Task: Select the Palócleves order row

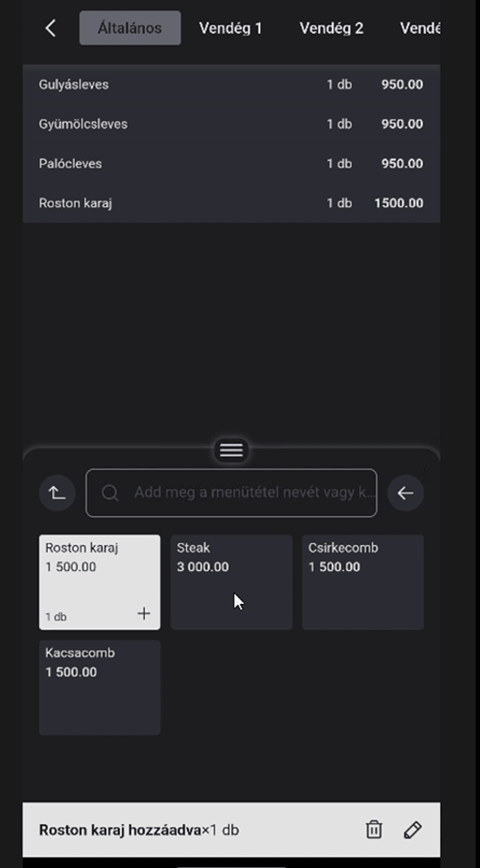Action: [231, 163]
